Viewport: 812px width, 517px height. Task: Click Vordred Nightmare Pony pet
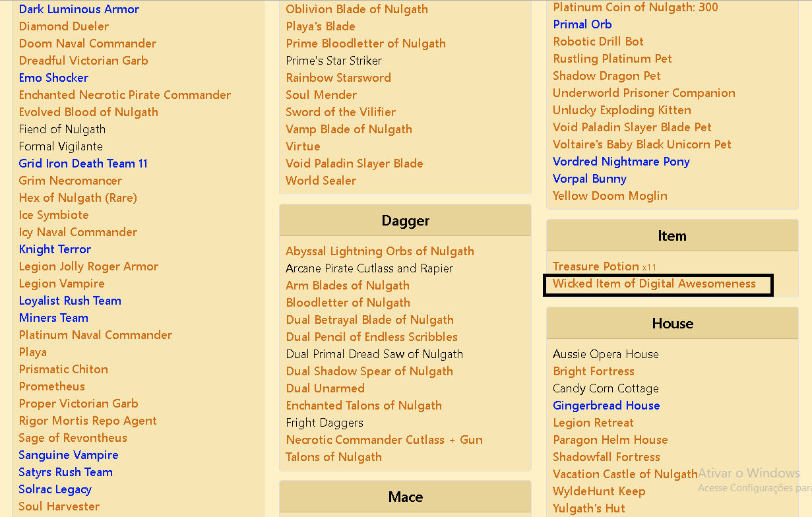click(x=621, y=161)
